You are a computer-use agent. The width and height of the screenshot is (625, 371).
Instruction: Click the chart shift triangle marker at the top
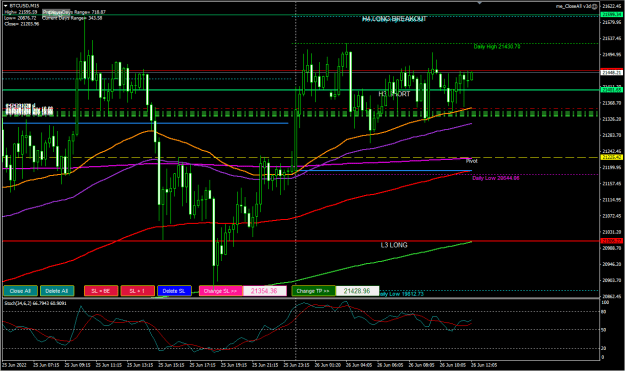pos(480,3)
